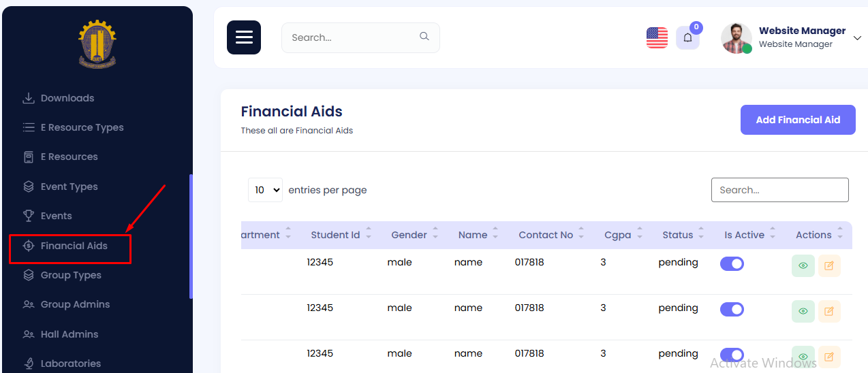The image size is (868, 373).
Task: Click the table Search input field
Action: [x=779, y=190]
